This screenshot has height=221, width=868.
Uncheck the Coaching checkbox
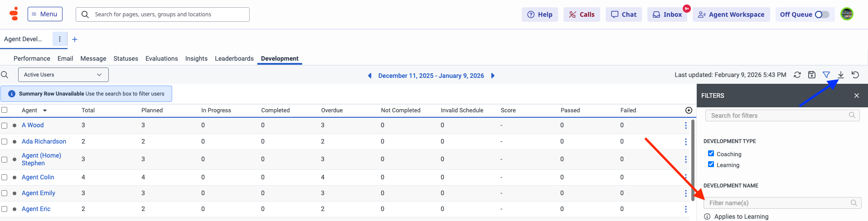pyautogui.click(x=711, y=154)
